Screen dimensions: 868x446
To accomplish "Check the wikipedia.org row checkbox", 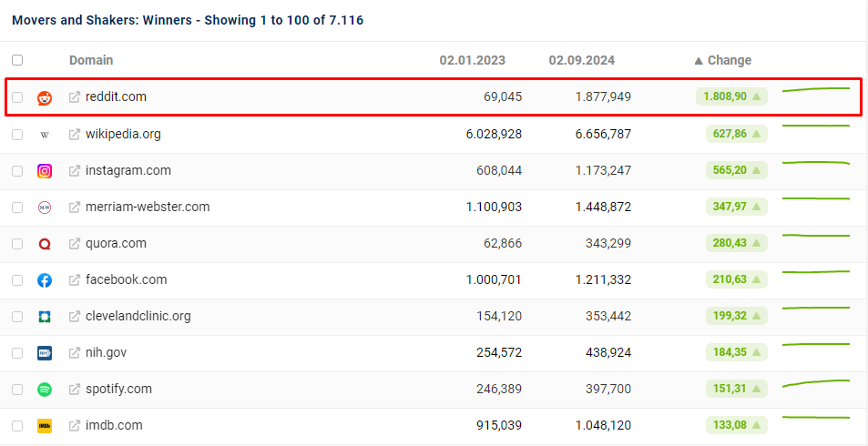I will click(17, 135).
